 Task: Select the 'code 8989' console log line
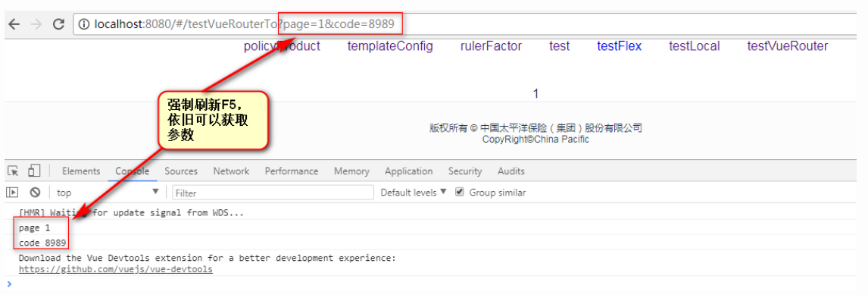tap(42, 243)
